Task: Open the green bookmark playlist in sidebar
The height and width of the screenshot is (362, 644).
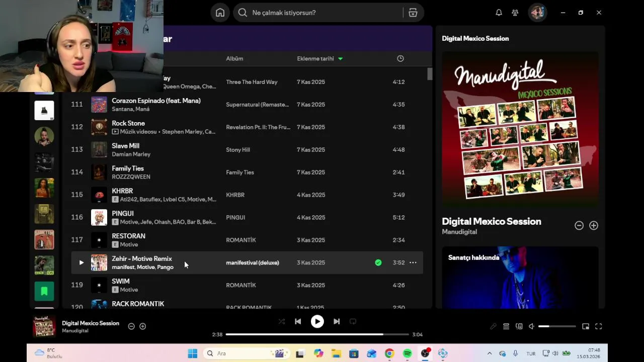Action: pyautogui.click(x=44, y=291)
